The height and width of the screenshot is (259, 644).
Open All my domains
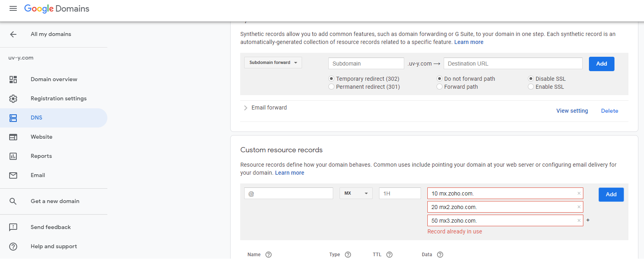pos(51,34)
